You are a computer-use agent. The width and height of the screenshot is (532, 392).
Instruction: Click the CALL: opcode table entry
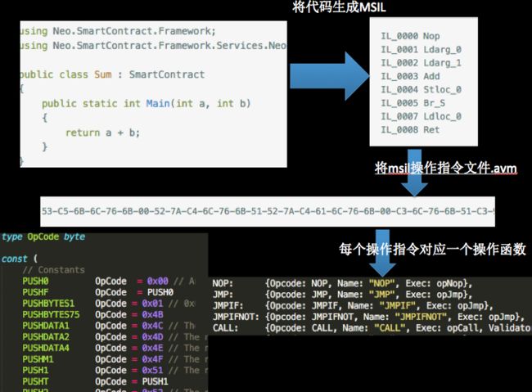pos(372,328)
